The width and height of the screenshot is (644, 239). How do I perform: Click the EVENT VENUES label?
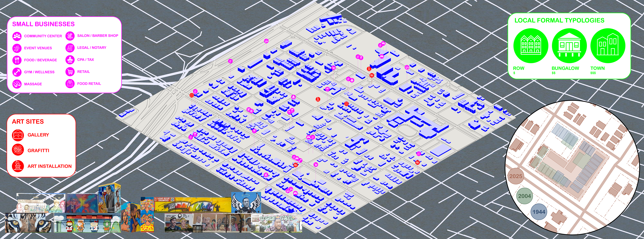(38, 48)
